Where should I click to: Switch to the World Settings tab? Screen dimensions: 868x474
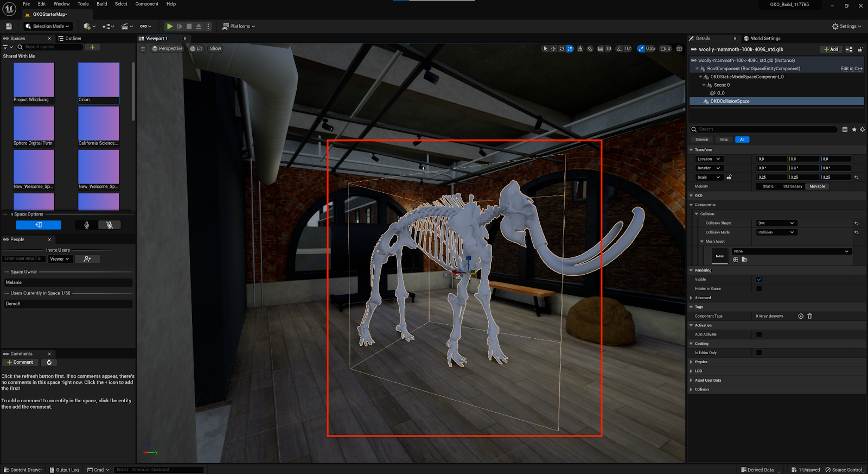tap(765, 39)
